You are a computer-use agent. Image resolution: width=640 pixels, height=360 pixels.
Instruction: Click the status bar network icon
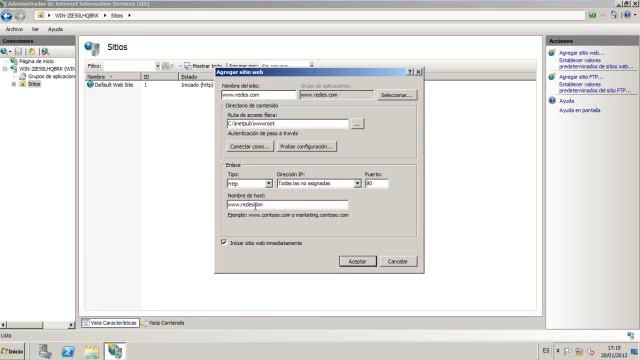click(631, 336)
